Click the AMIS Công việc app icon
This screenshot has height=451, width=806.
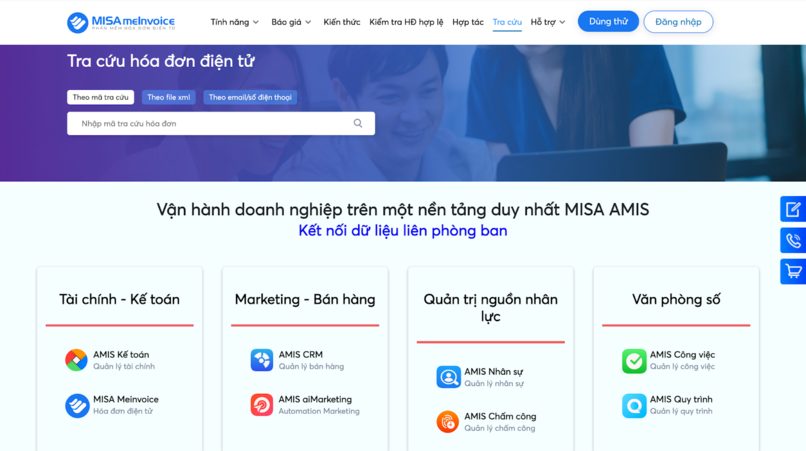pos(634,360)
